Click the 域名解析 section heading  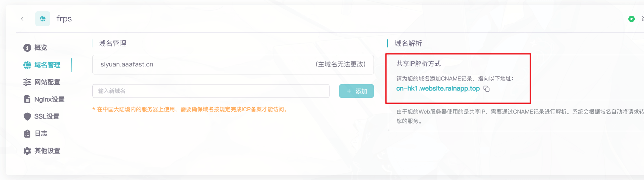(x=408, y=43)
